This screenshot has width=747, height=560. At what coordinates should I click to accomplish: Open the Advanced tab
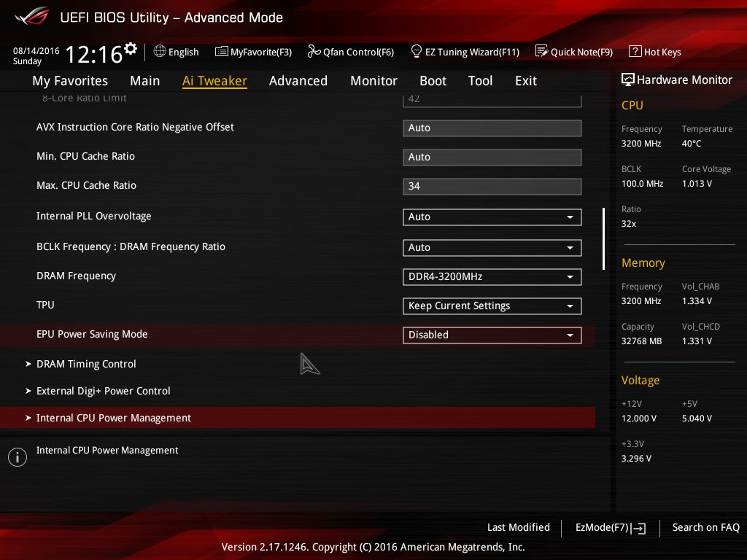298,81
